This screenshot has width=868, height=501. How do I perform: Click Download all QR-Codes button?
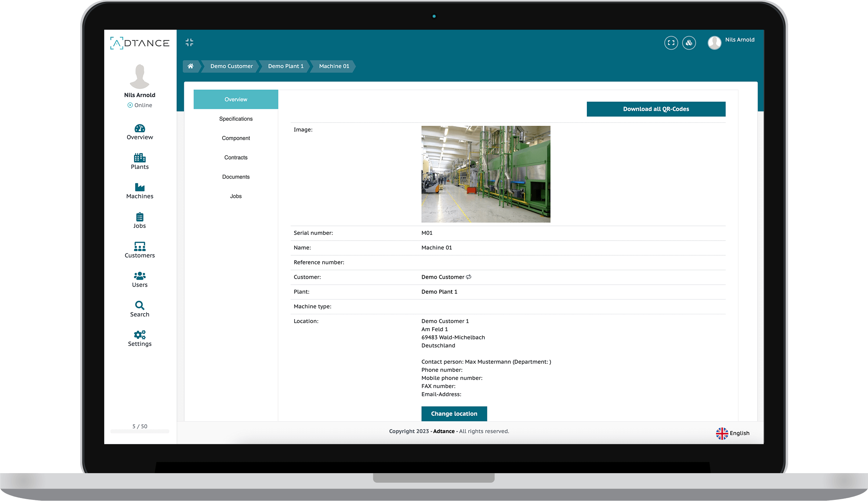[655, 109]
